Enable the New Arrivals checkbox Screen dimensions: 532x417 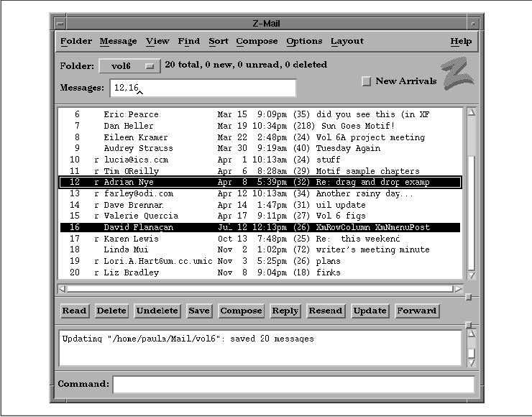tap(367, 81)
